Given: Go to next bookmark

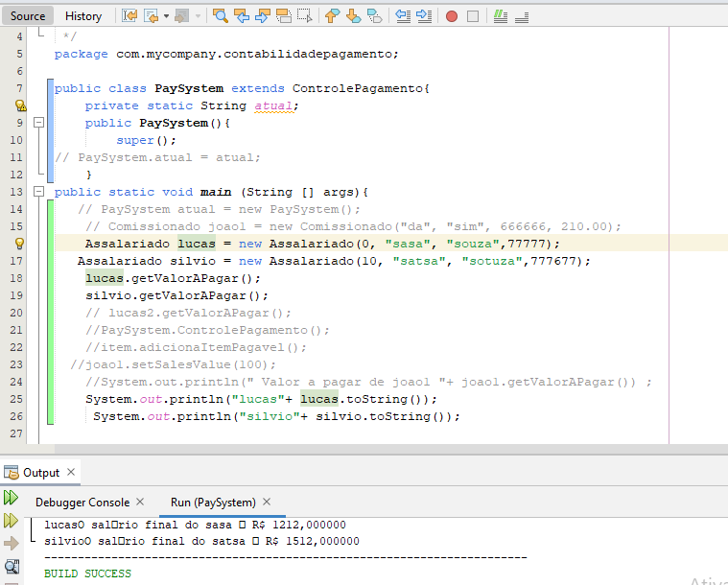Looking at the screenshot, I should tap(353, 16).
